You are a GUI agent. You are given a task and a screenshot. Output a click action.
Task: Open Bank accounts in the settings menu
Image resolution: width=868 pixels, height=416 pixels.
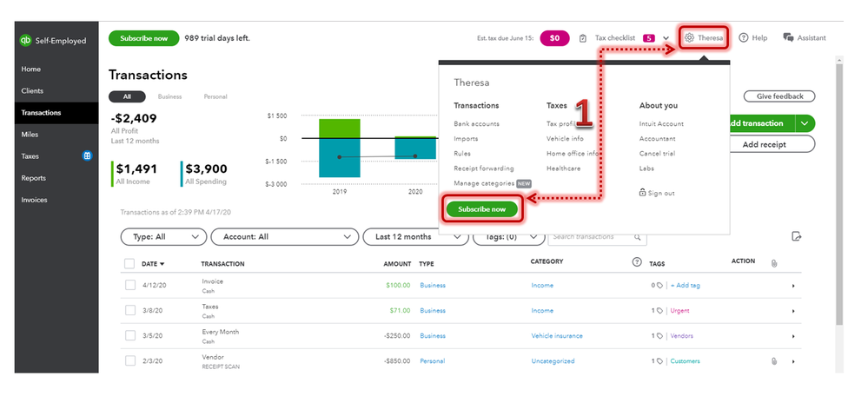(476, 124)
